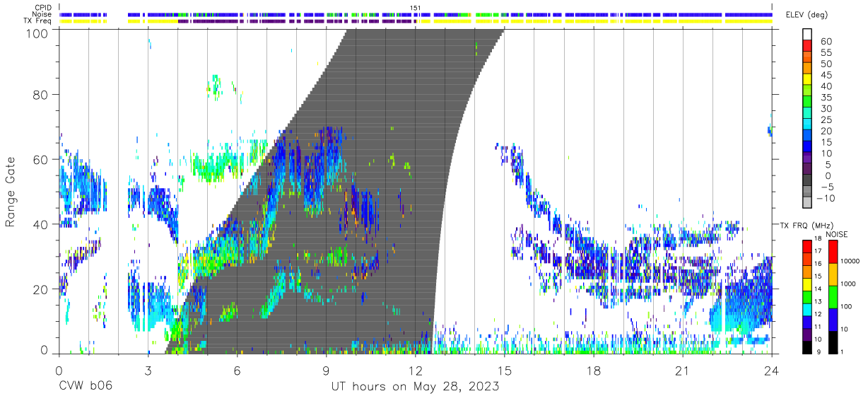The image size is (868, 401).
Task: Pick the blue 10–15 degree ELEV color segment
Action: coord(807,147)
